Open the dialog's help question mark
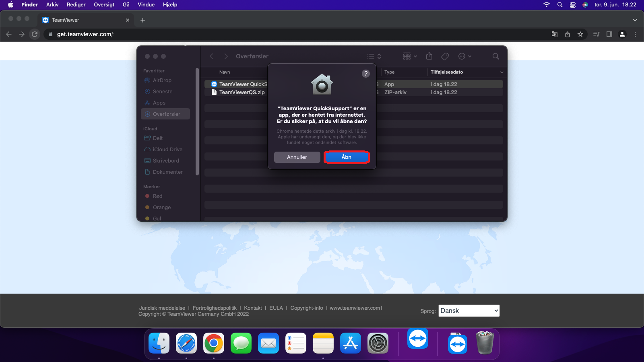The height and width of the screenshot is (362, 644). 365,73
